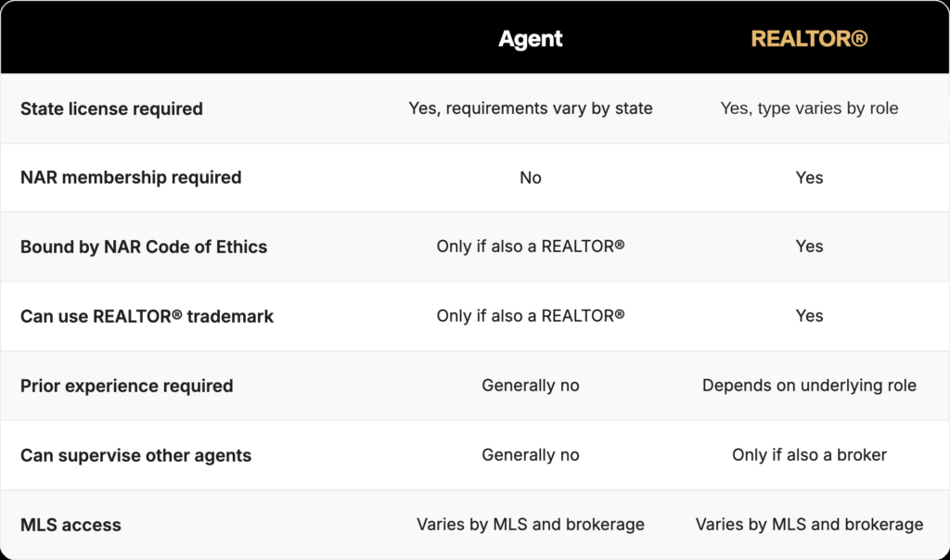Click the Agent column header
The image size is (950, 560).
click(530, 39)
